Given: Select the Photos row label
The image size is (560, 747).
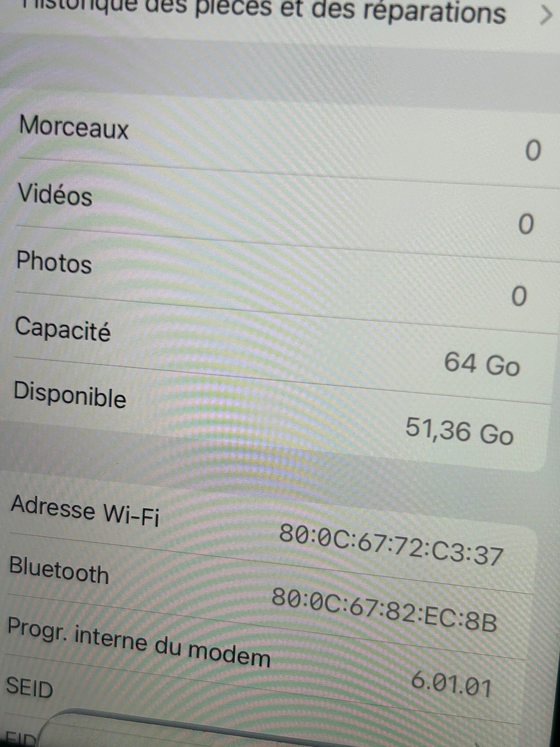Looking at the screenshot, I should tap(54, 262).
